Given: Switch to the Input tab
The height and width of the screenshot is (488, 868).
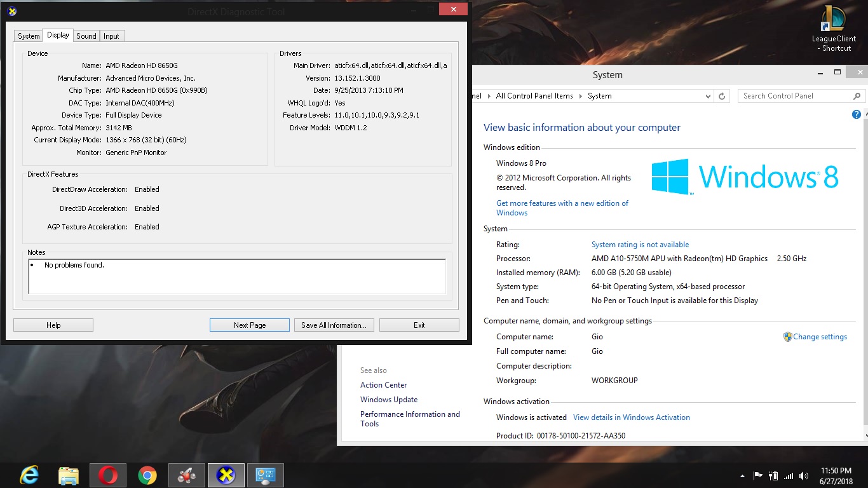Looking at the screenshot, I should (x=111, y=36).
